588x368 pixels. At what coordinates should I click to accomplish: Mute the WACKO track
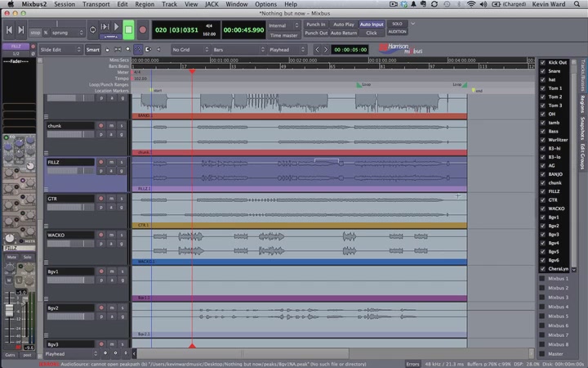pyautogui.click(x=111, y=235)
